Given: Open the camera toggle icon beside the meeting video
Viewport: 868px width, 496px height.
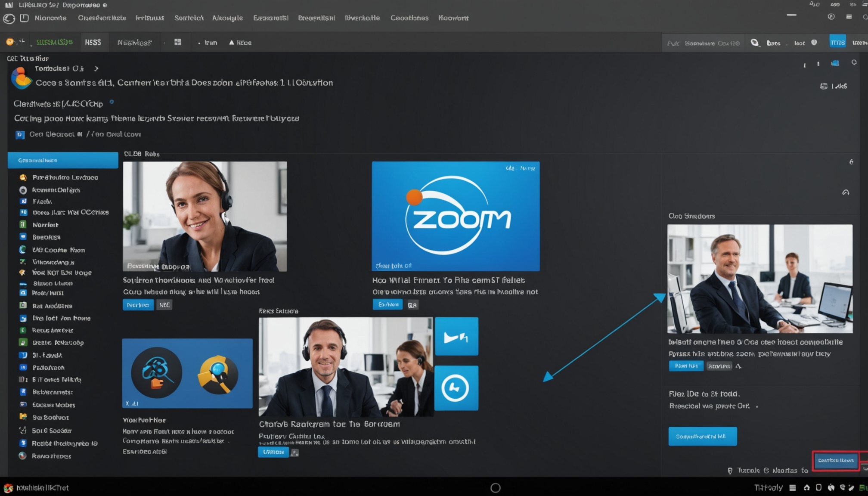Looking at the screenshot, I should (456, 387).
